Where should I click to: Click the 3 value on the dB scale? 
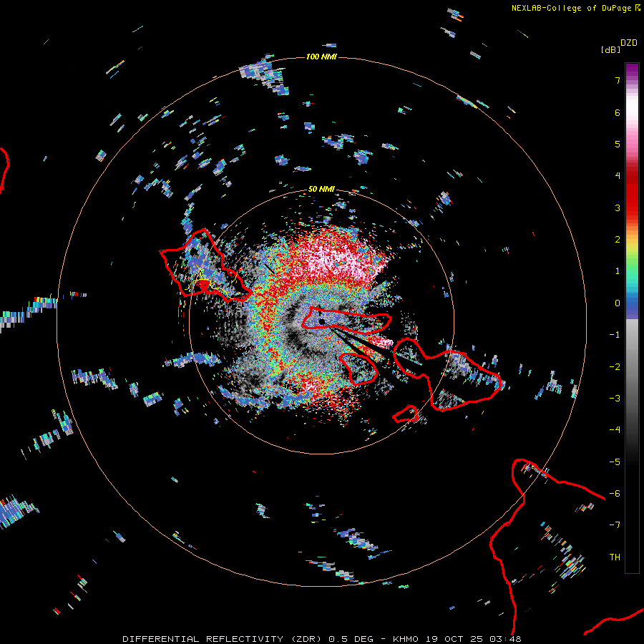(618, 208)
